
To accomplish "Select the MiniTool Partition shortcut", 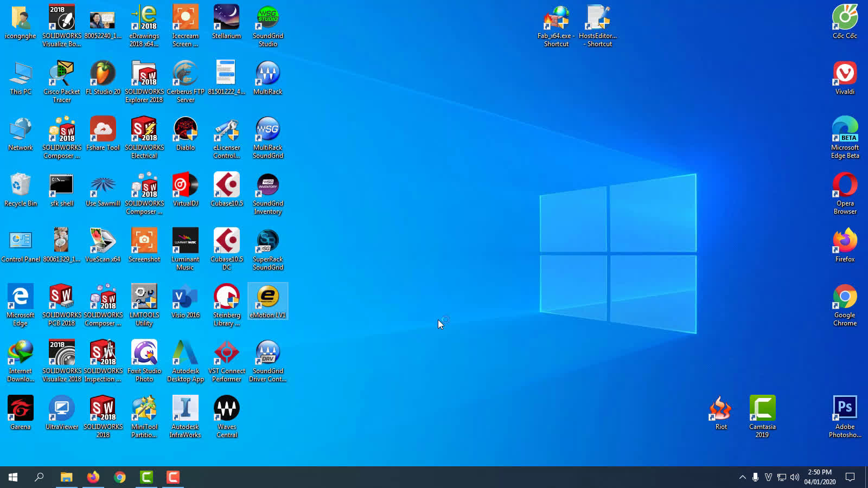I will point(144,417).
